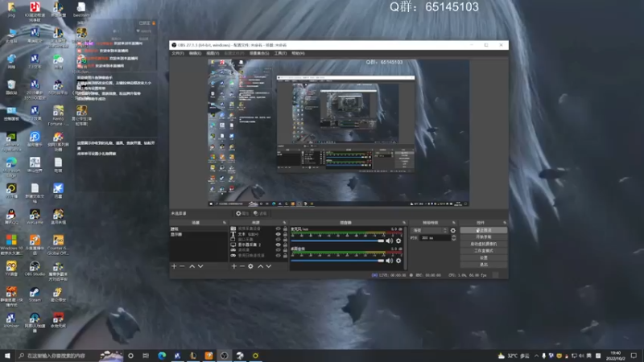Toggle visibility eye of text source

(278, 234)
